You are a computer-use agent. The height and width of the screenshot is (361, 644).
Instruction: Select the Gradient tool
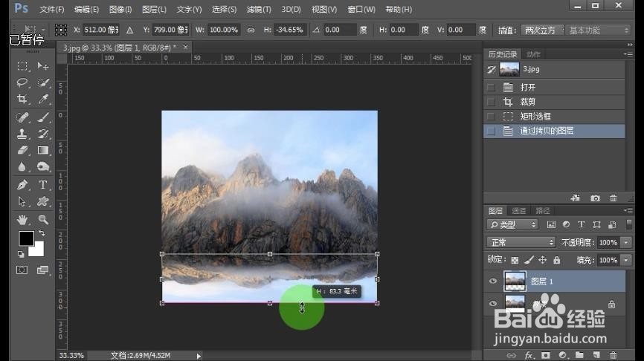click(42, 150)
